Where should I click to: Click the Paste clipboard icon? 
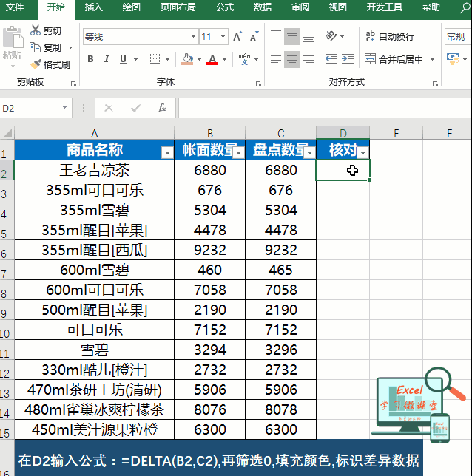pyautogui.click(x=13, y=38)
